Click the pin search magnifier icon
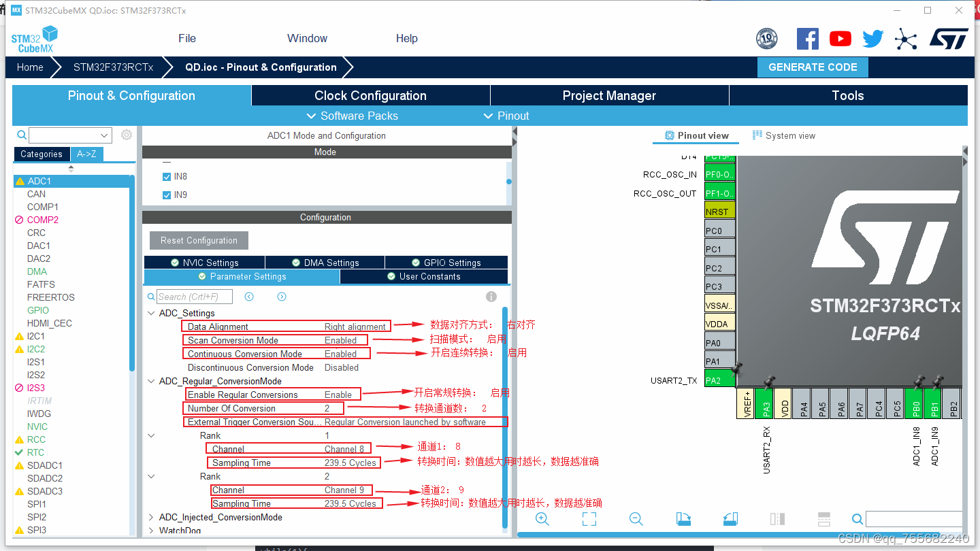 click(857, 520)
